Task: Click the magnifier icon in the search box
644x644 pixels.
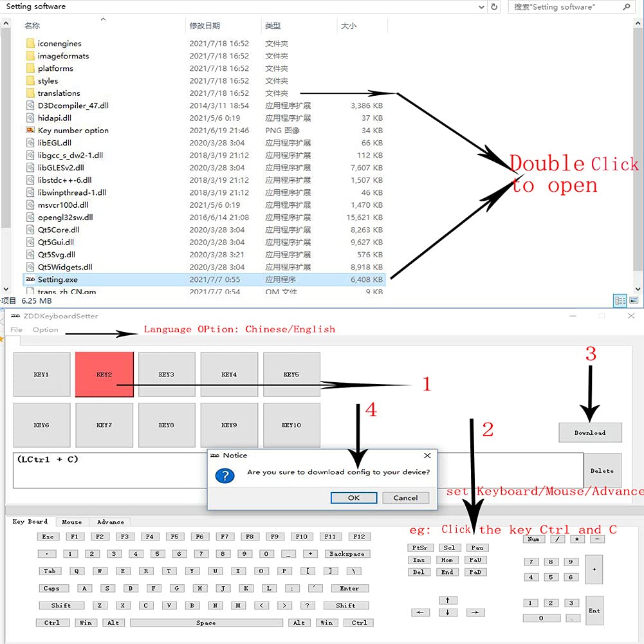Action: click(x=626, y=7)
